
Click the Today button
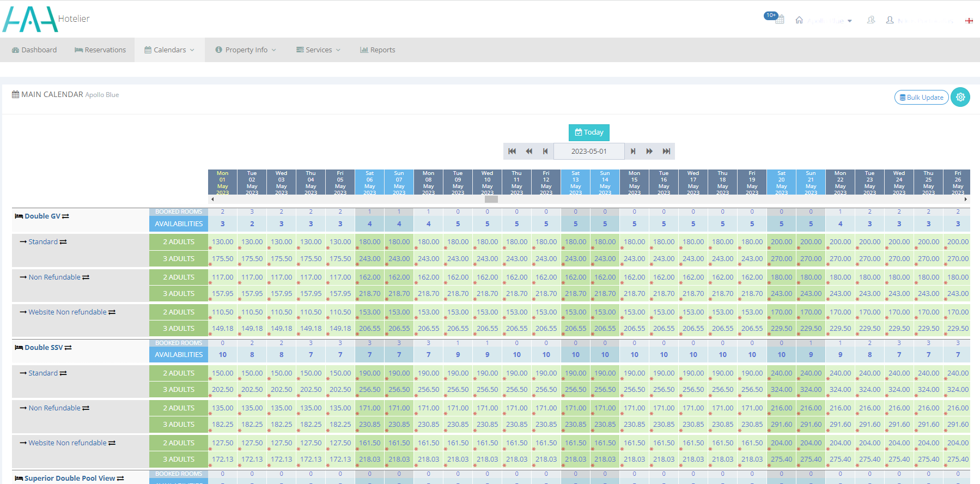(589, 132)
